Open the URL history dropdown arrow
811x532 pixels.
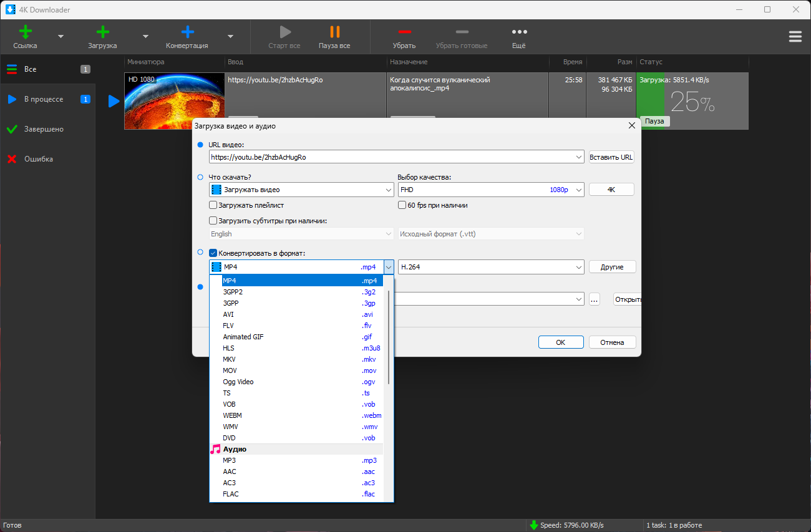[580, 157]
